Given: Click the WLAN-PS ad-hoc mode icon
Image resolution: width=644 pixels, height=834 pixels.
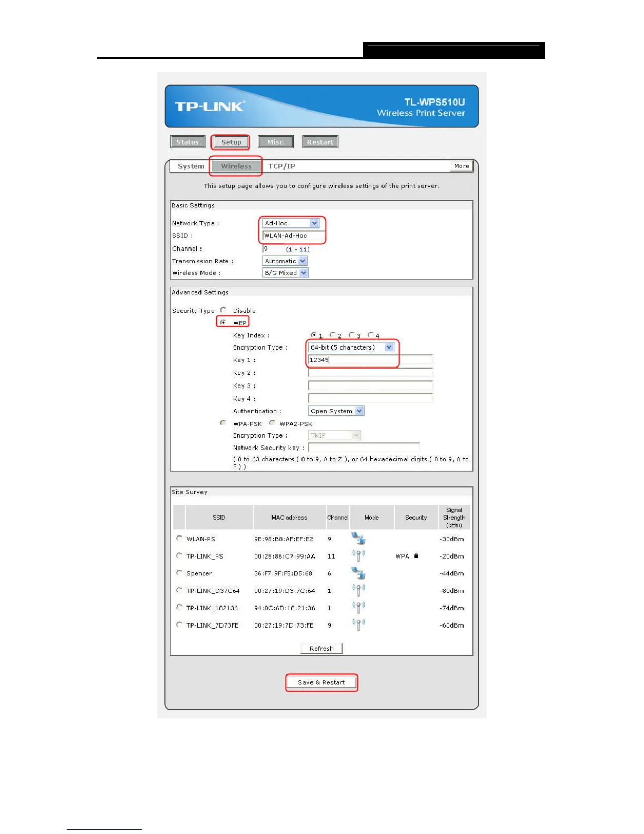Looking at the screenshot, I should (358, 538).
